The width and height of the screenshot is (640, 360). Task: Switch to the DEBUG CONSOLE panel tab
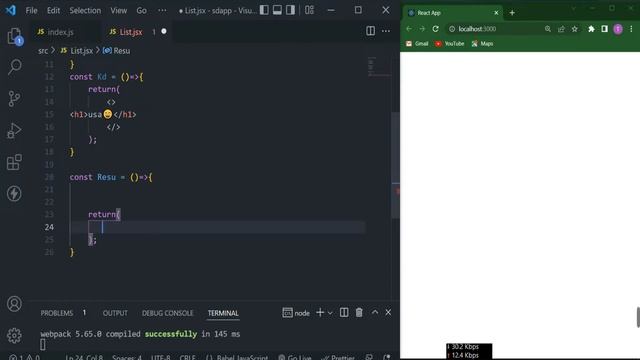(x=167, y=313)
